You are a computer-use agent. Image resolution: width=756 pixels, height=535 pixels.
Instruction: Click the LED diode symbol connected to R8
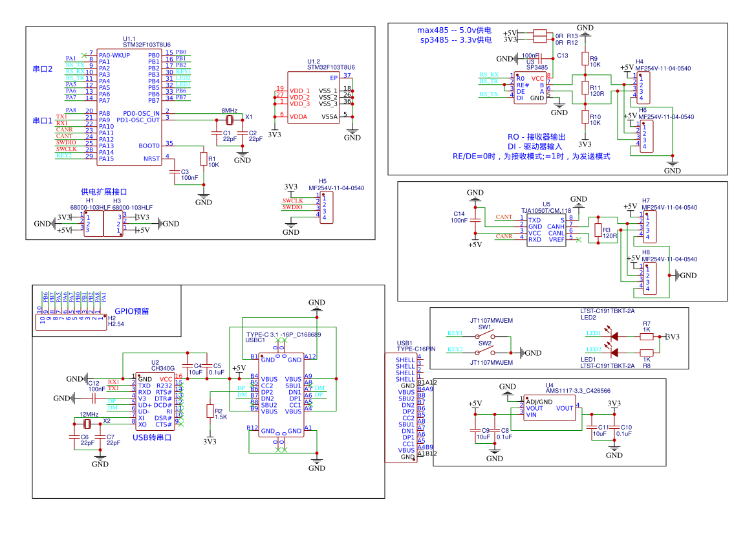(x=614, y=353)
